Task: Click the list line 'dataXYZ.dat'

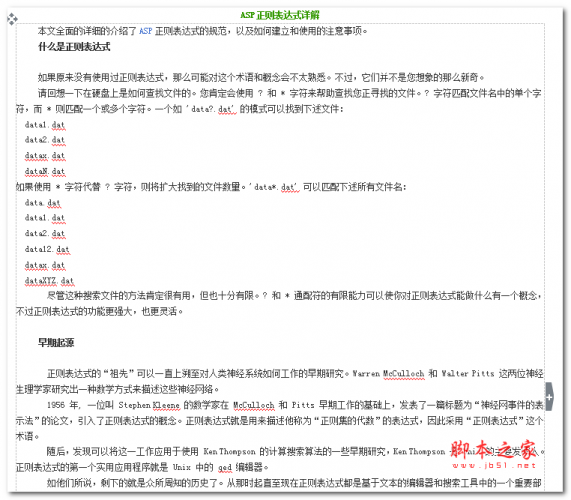Action: coord(50,281)
